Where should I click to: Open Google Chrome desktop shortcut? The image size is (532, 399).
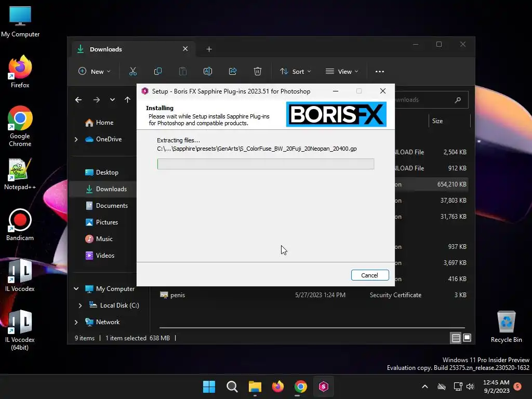point(20,126)
